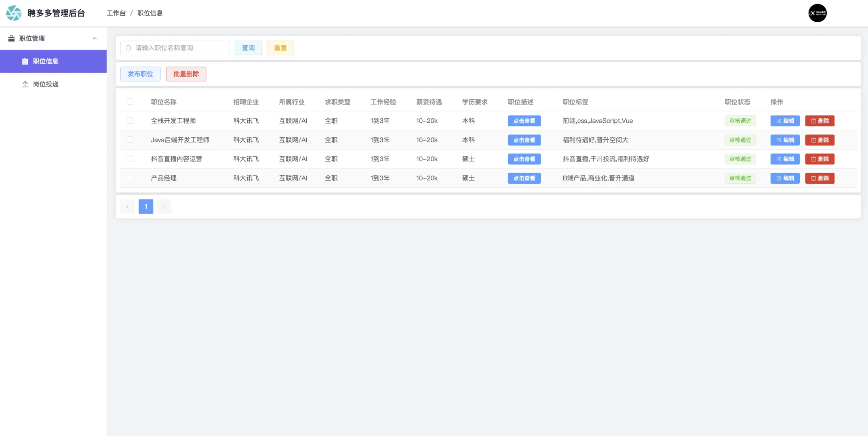This screenshot has width=868, height=436.
Task: Edit the 抖音直播内容运营 position
Action: coord(785,159)
